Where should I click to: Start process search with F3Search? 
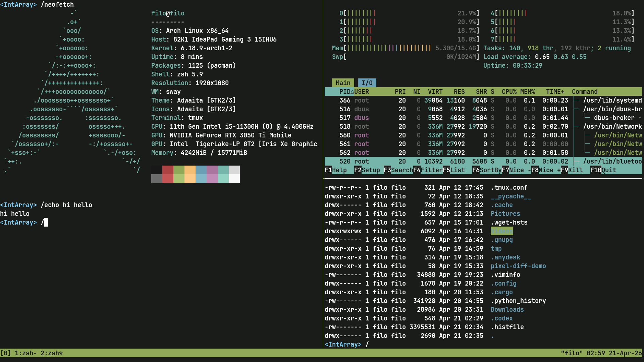click(398, 170)
